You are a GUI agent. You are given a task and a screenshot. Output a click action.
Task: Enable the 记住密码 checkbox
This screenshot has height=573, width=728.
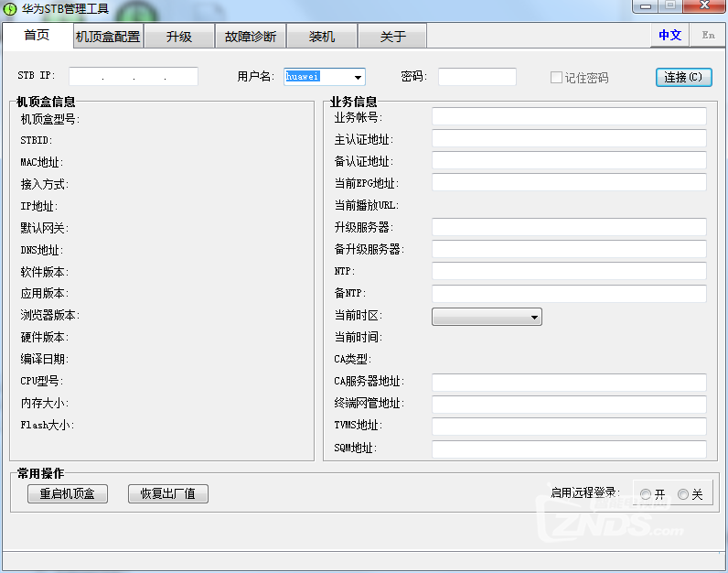[556, 78]
